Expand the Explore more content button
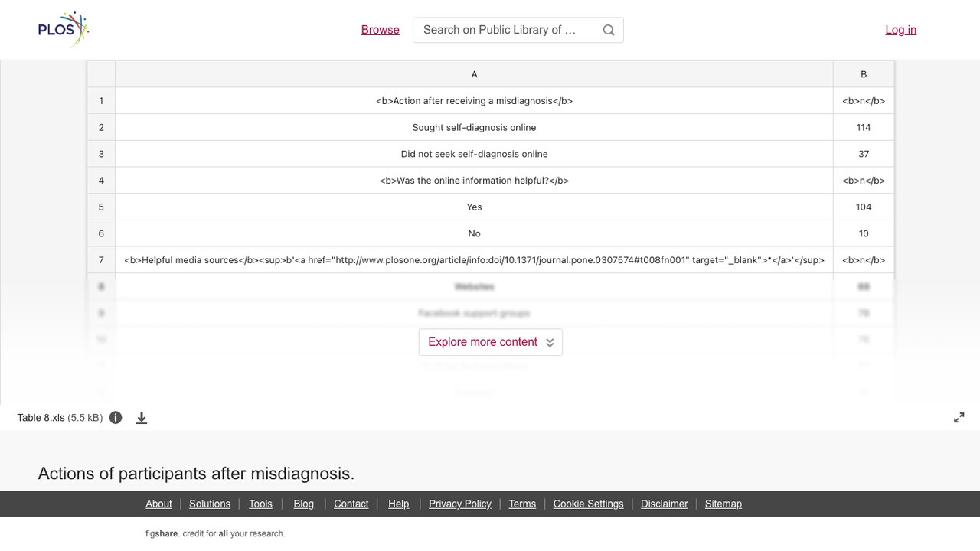This screenshot has width=980, height=551. pos(491,342)
